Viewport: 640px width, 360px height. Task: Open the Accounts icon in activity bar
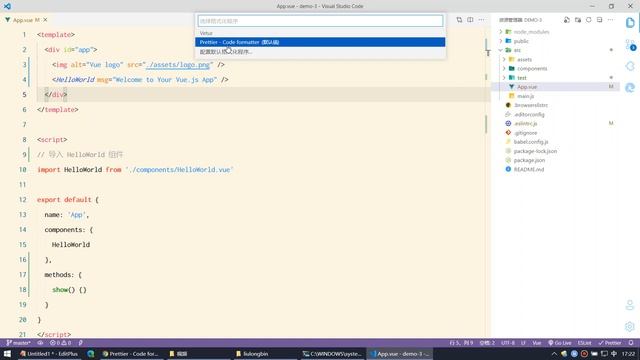point(630,305)
